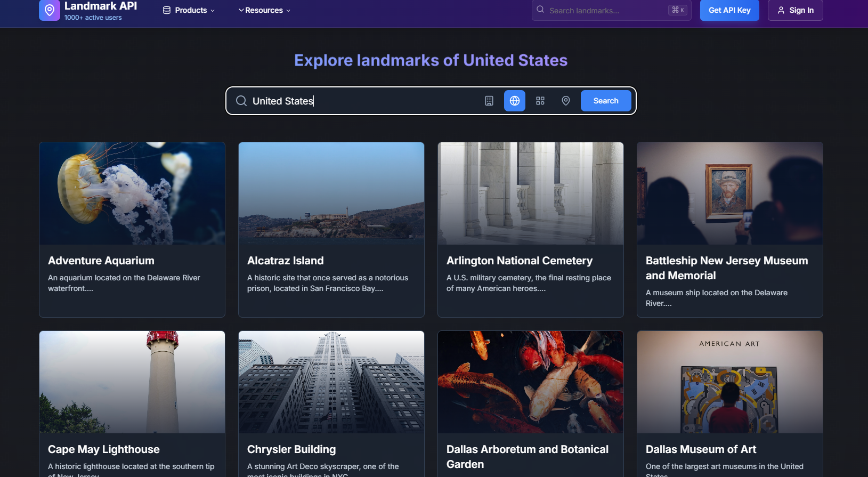868x477 pixels.
Task: Select the grid category filter icon
Action: 540,101
